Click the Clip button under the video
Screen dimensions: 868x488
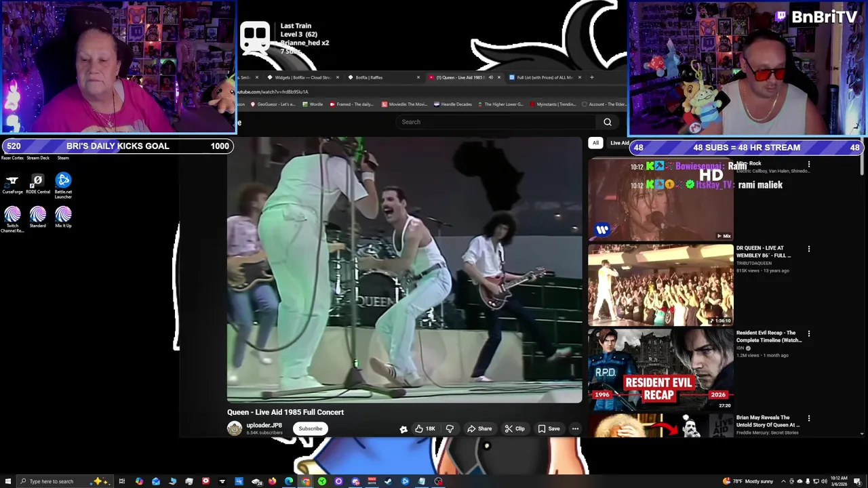(x=515, y=428)
